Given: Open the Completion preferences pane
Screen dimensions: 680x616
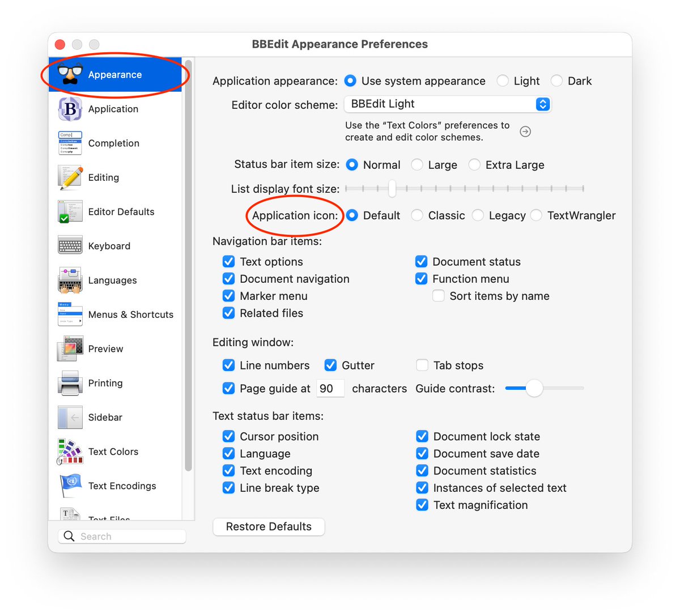Looking at the screenshot, I should [x=116, y=143].
